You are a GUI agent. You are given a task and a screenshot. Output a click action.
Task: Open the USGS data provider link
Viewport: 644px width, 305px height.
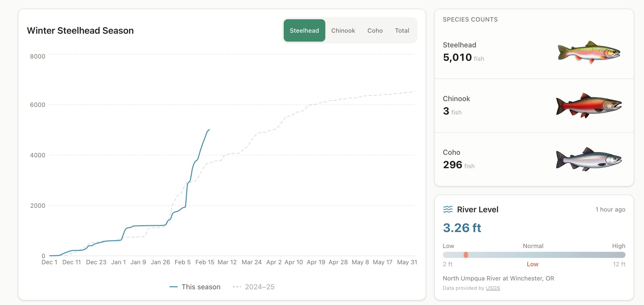point(493,288)
